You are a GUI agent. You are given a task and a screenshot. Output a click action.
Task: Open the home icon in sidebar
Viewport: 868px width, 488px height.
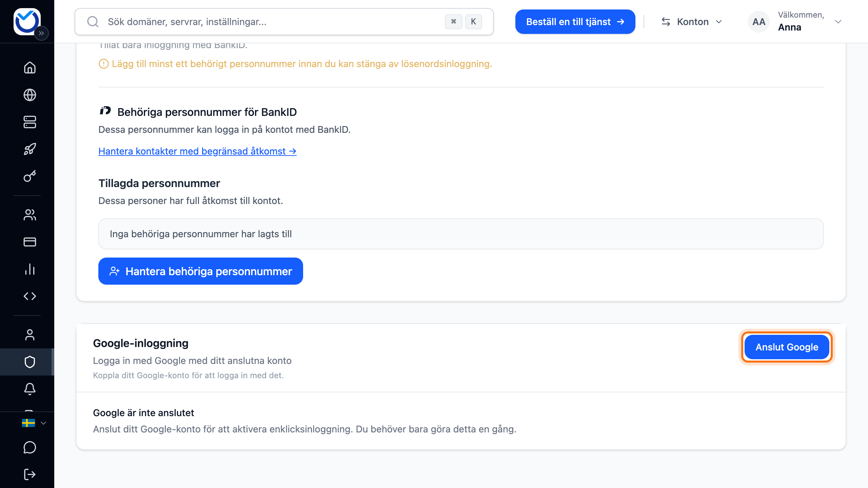click(x=30, y=68)
